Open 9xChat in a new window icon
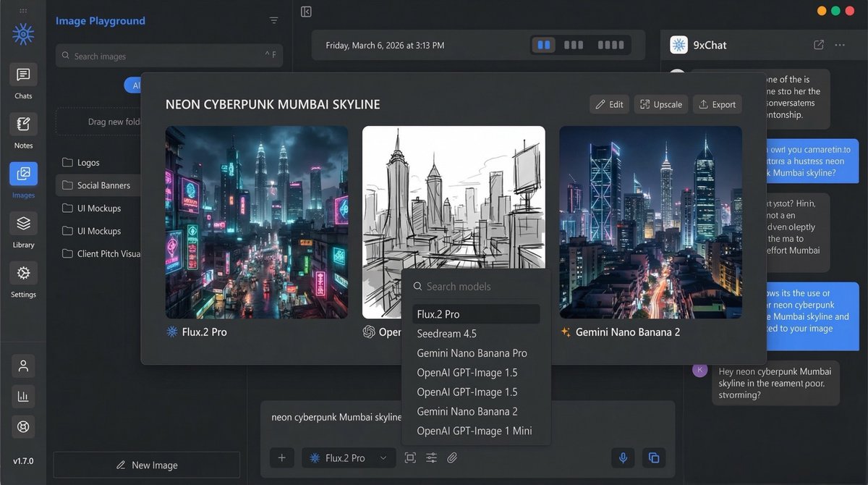Screen dimensions: 868x485 pos(819,45)
